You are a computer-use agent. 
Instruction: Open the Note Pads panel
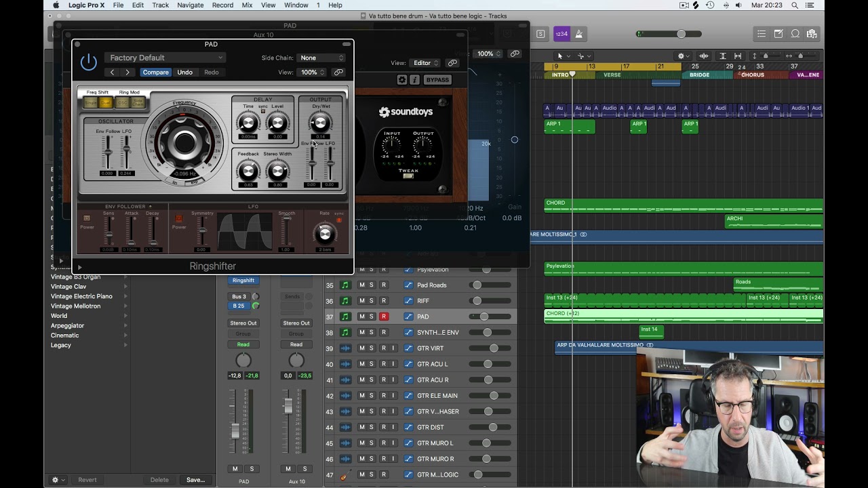778,34
